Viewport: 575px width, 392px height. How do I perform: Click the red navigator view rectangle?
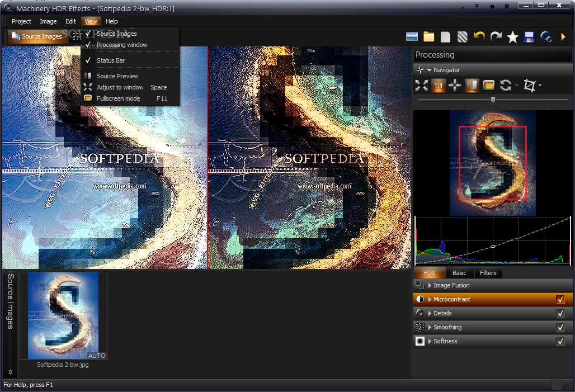point(492,163)
